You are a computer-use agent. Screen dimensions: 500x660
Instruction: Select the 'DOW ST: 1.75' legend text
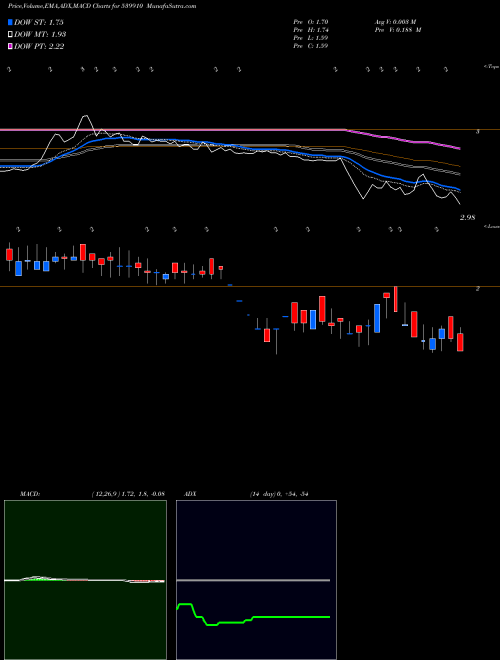(39, 22)
